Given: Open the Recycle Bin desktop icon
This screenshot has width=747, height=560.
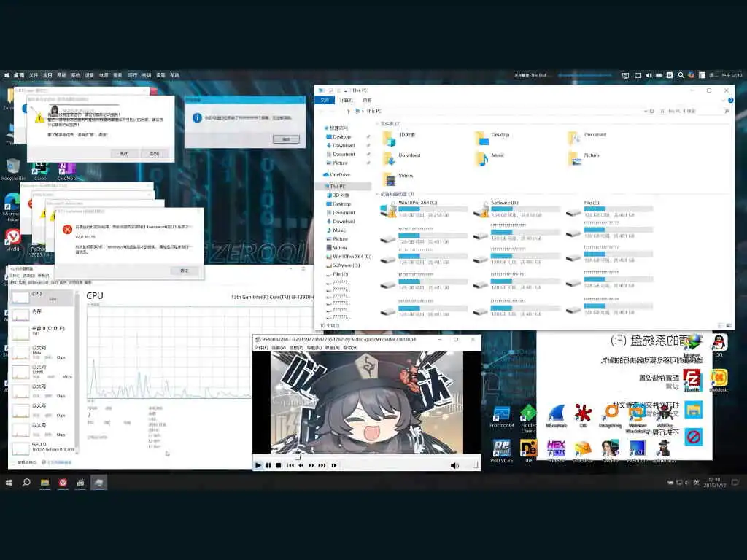Looking at the screenshot, I should point(13,169).
